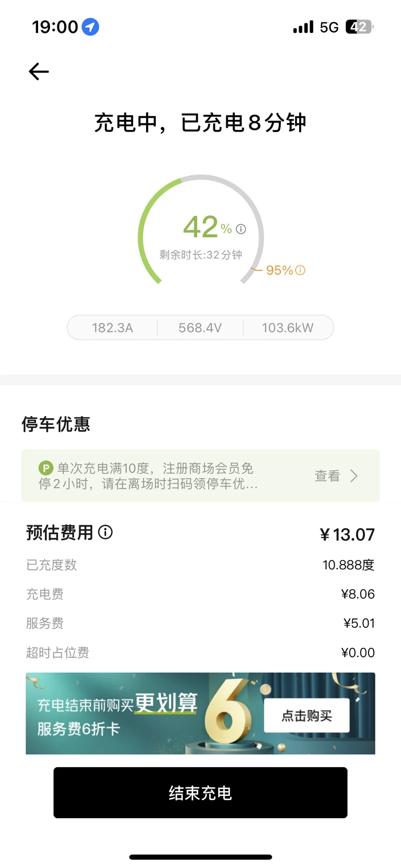Tap the battery indicator in status bar
Viewport: 401px width, 868px height.
tap(359, 27)
